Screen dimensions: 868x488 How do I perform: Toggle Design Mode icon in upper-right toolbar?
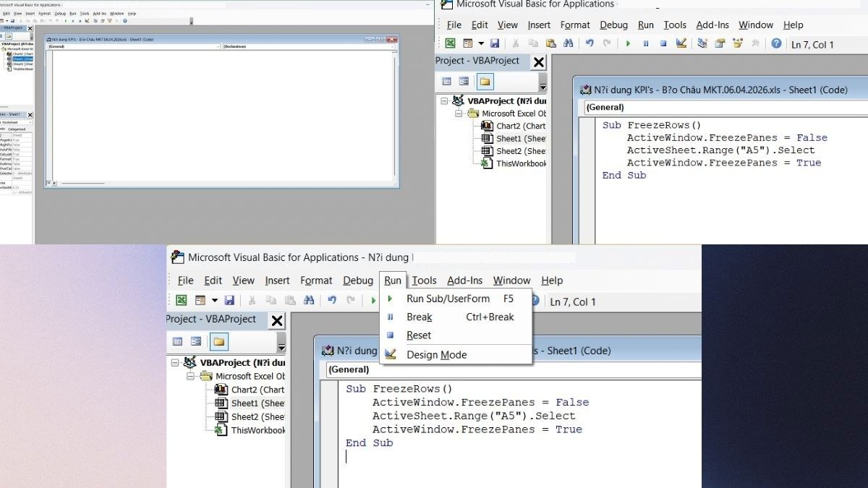(681, 43)
